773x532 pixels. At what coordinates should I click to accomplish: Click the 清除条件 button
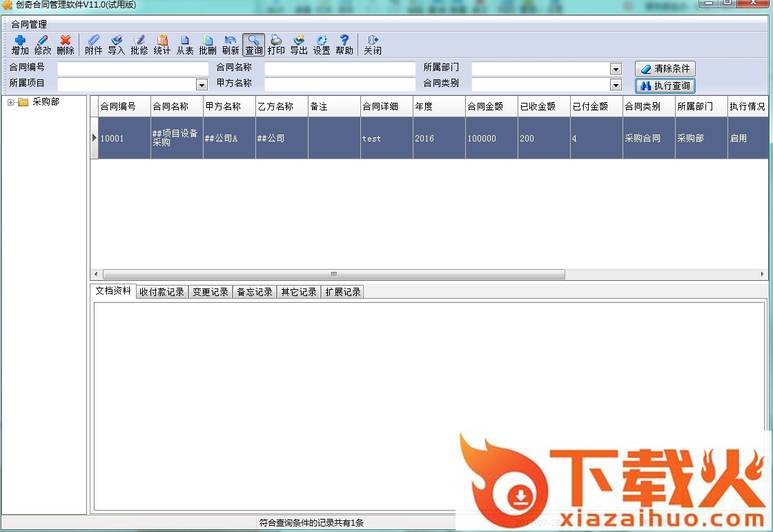coord(665,69)
